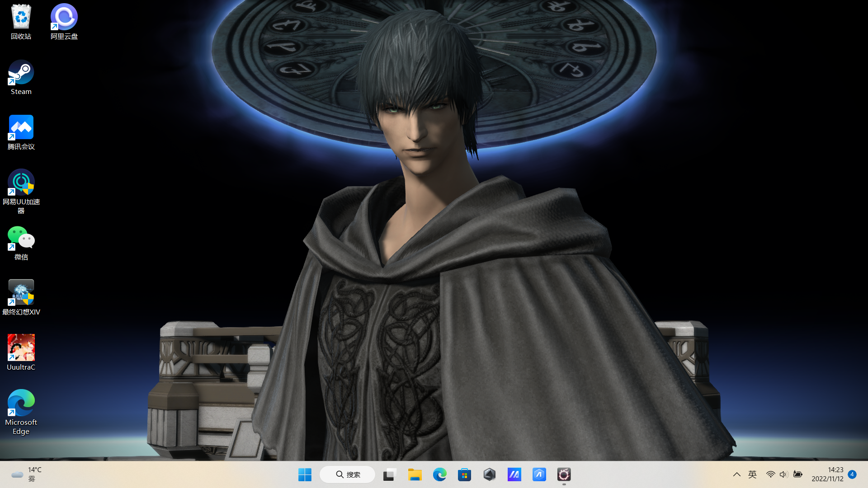Viewport: 868px width, 488px height.
Task: Open the 14:23 clock and calendar
Action: pyautogui.click(x=827, y=474)
